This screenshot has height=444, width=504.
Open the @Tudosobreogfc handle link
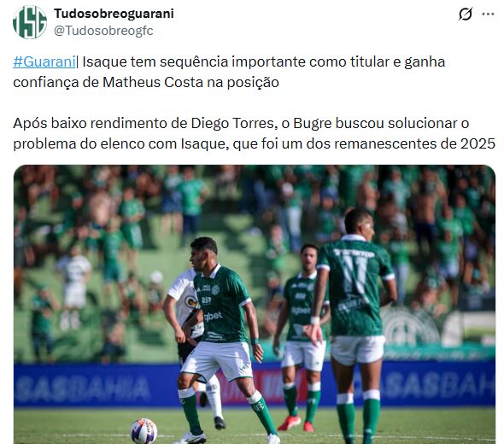coord(103,31)
